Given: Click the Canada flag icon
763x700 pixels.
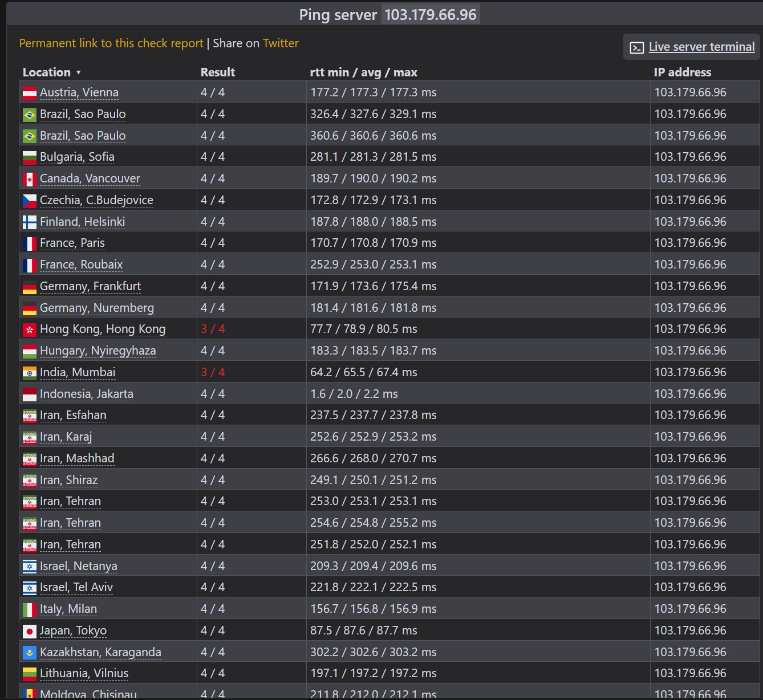Looking at the screenshot, I should coord(30,179).
